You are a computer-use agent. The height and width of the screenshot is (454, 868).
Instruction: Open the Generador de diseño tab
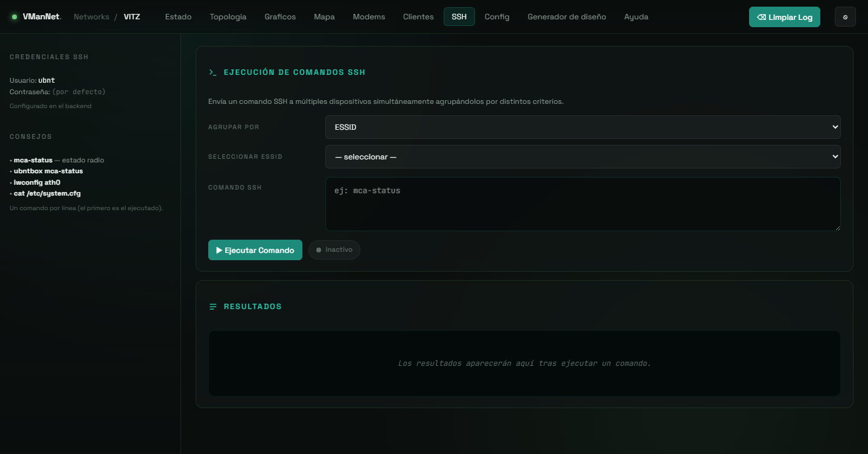pyautogui.click(x=567, y=17)
